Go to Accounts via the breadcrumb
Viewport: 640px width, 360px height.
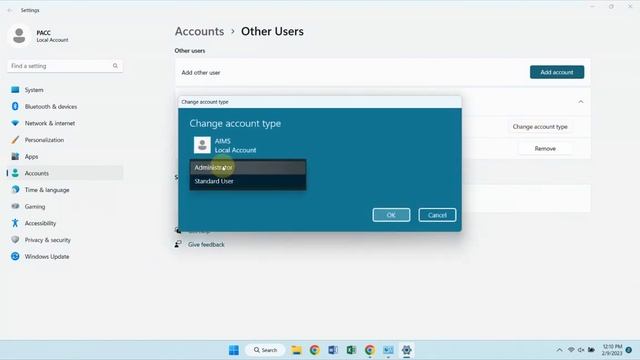click(x=200, y=31)
